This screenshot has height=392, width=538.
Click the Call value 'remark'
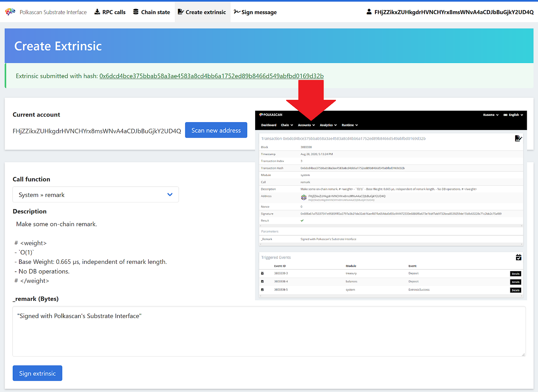[305, 182]
